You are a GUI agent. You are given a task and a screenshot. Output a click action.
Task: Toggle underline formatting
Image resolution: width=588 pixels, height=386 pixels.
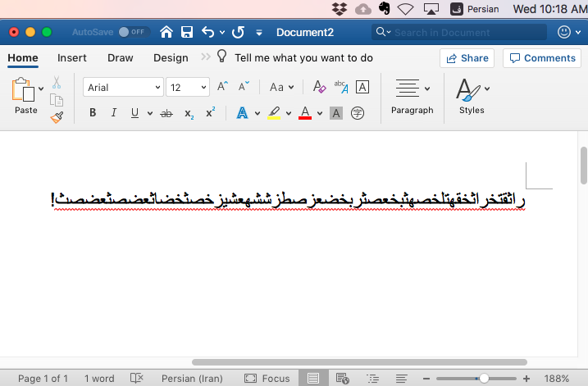[x=134, y=113]
